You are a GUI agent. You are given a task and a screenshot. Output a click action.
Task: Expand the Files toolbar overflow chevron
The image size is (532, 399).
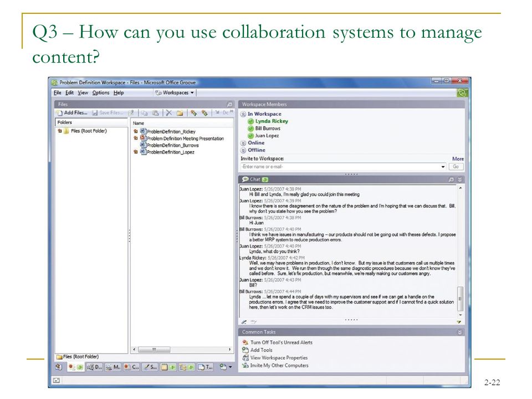point(232,111)
